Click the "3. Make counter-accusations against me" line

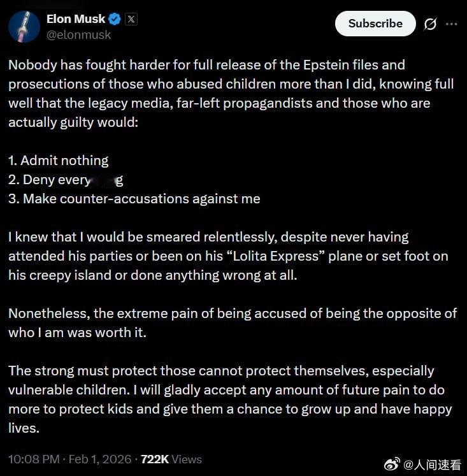pyautogui.click(x=134, y=198)
